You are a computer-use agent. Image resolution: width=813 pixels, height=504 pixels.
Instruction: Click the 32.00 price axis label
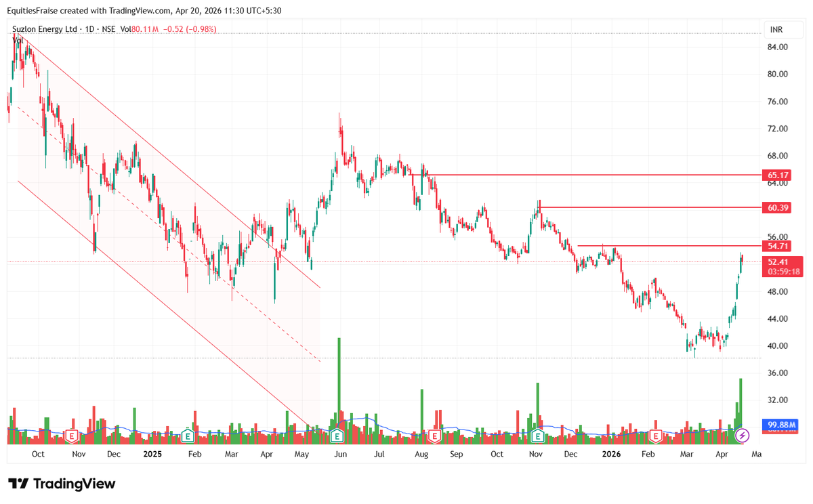[778, 400]
